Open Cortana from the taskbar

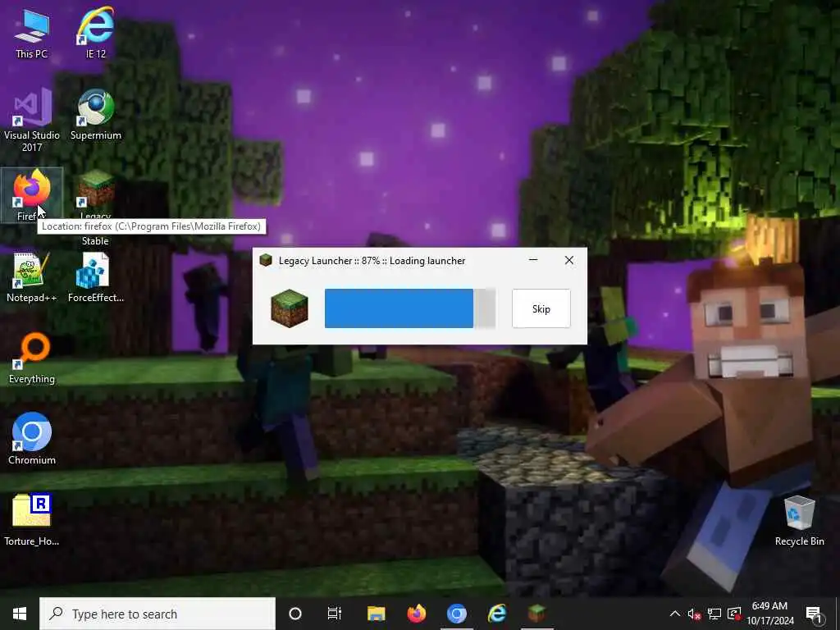(295, 614)
